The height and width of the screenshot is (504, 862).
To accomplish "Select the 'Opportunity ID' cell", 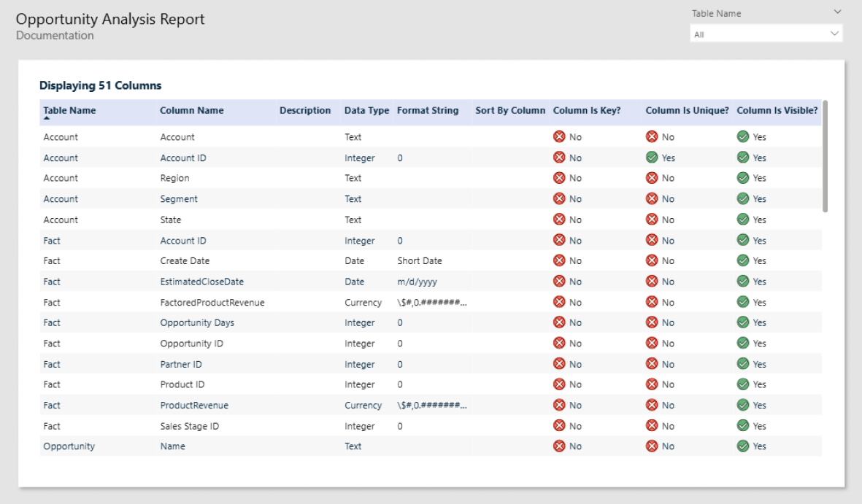I will (192, 344).
